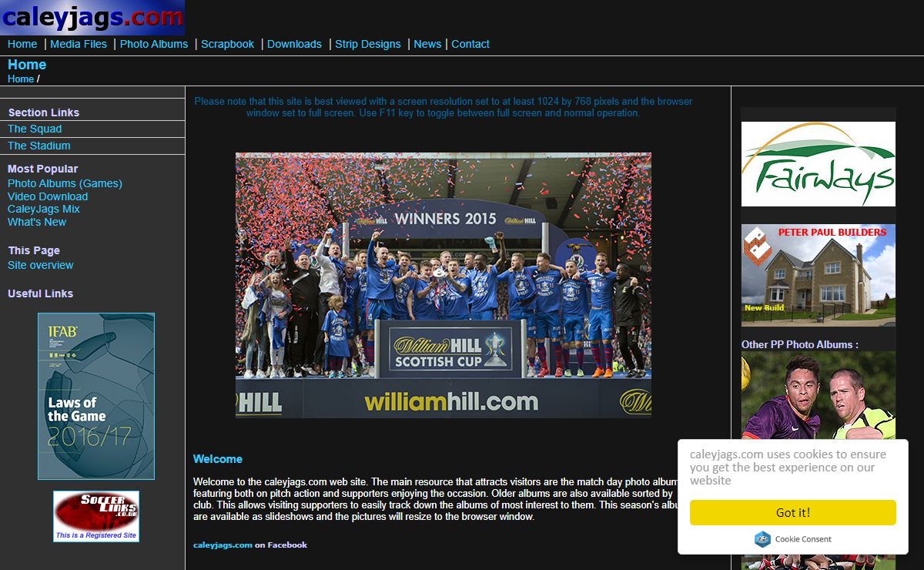
Task: Open The Squad section link
Action: (x=35, y=129)
